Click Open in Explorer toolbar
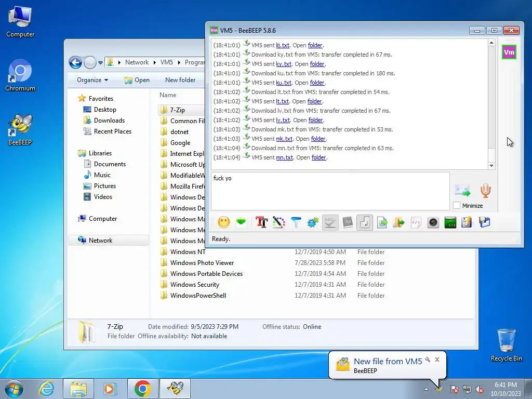The image size is (532, 399). [x=137, y=79]
